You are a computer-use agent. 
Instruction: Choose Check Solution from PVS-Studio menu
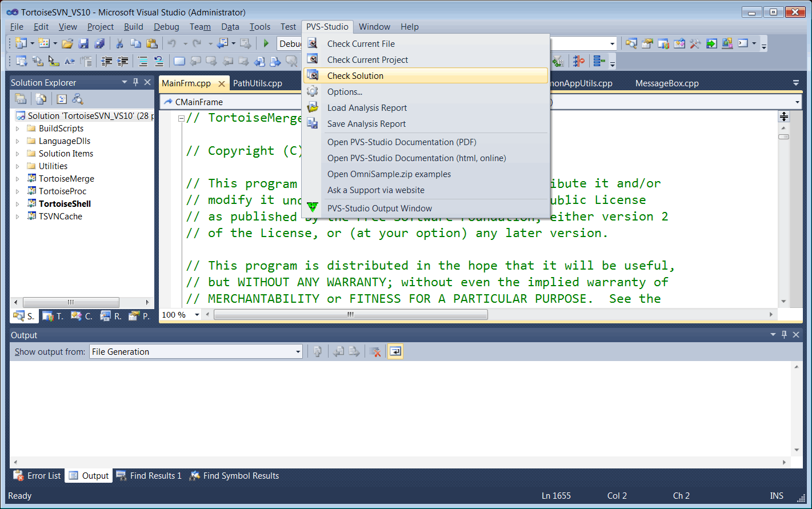426,76
